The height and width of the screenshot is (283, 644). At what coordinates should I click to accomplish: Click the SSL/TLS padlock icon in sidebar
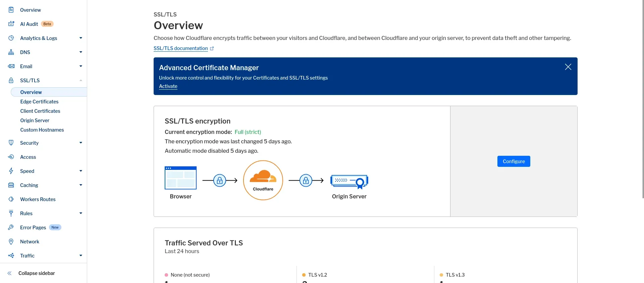[x=11, y=80]
